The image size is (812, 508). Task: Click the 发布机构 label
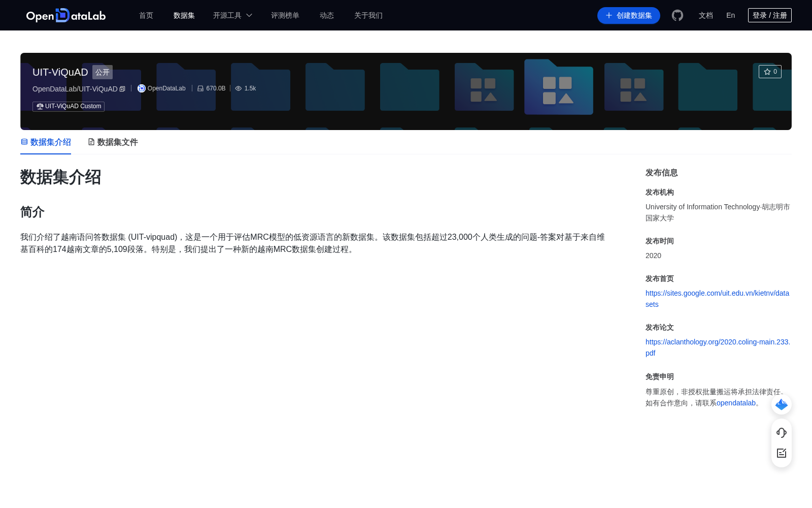tap(660, 192)
